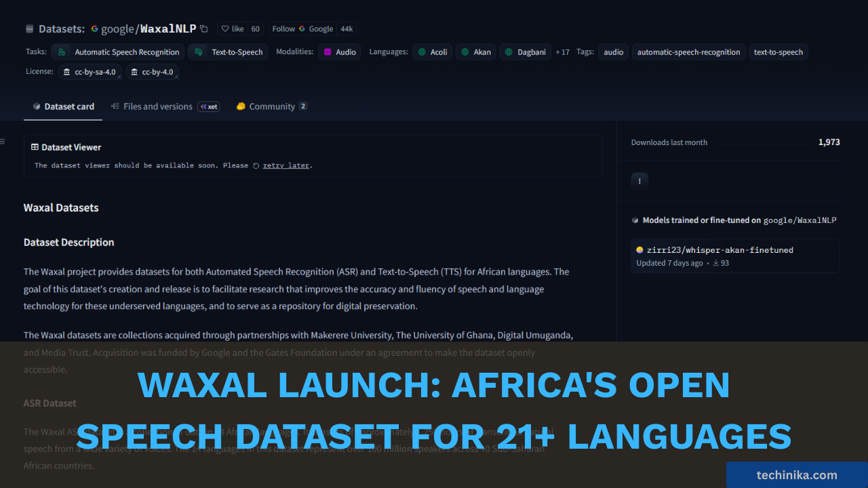Click the Acoli language globe icon
Image resolution: width=868 pixels, height=488 pixels.
[420, 52]
